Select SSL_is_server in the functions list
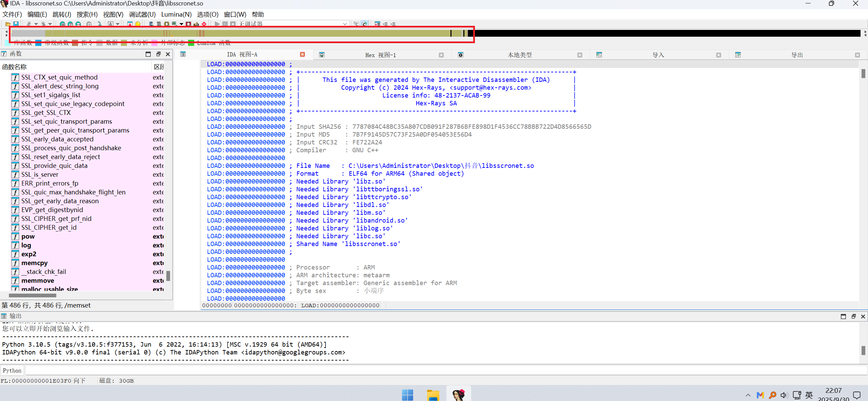The width and height of the screenshot is (868, 401). (40, 175)
